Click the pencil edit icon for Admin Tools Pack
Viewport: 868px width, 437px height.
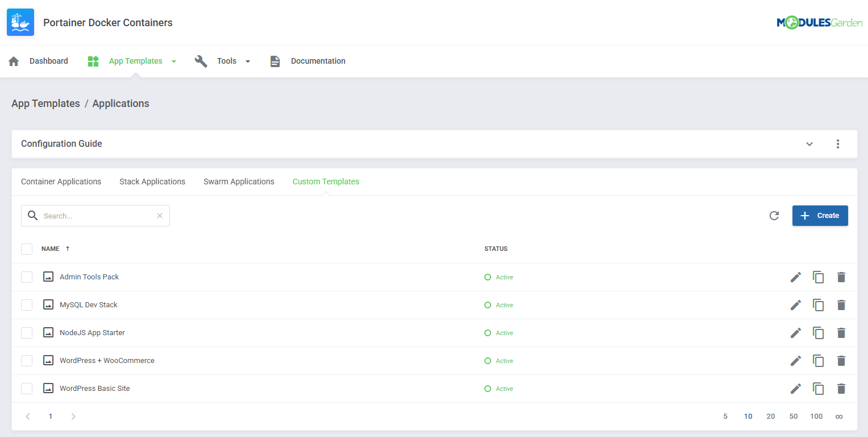coord(795,277)
